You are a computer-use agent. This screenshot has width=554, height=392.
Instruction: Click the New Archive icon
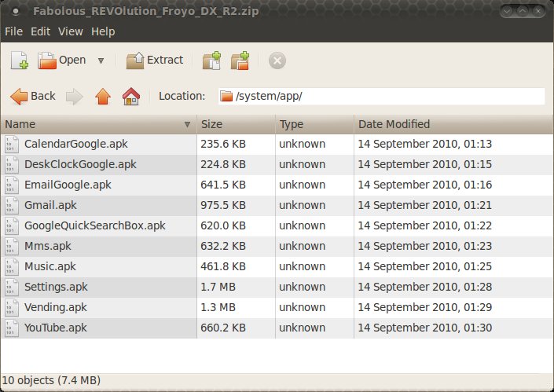(x=20, y=60)
